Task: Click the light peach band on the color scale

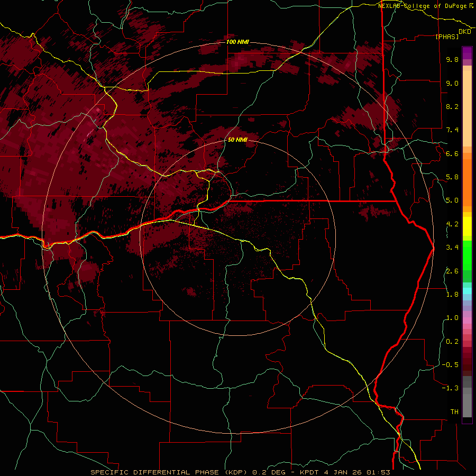Action: click(467, 108)
